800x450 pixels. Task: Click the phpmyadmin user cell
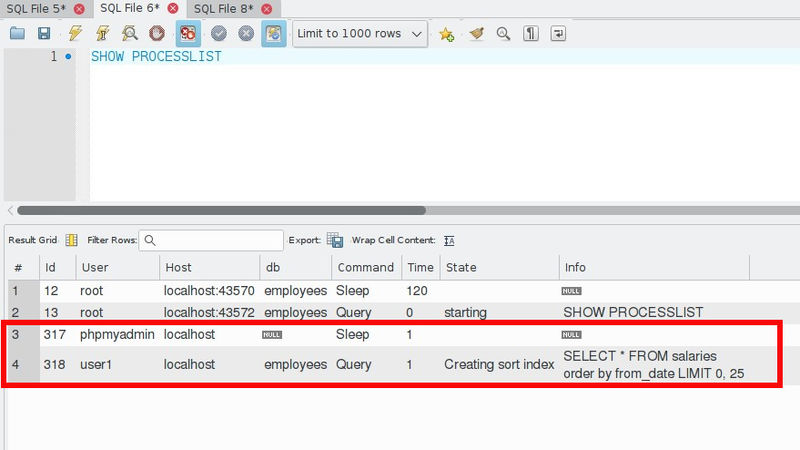(x=117, y=334)
